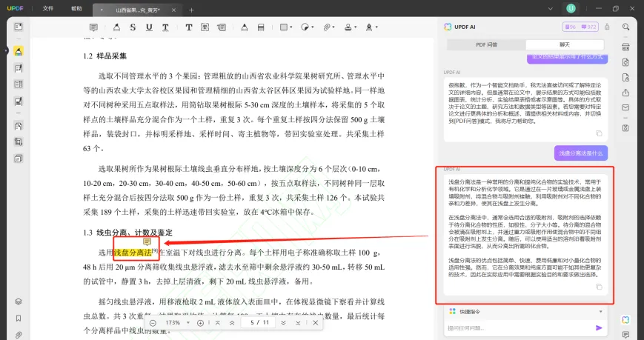Click the highlighted text 浅盘分离法
644x340 pixels.
133,252
